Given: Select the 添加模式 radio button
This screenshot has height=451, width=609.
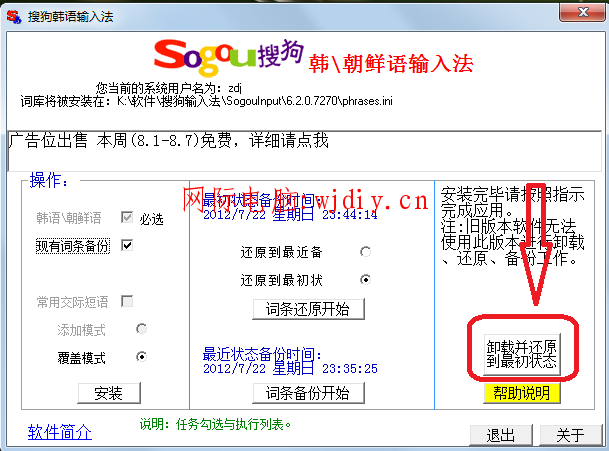Looking at the screenshot, I should (141, 328).
